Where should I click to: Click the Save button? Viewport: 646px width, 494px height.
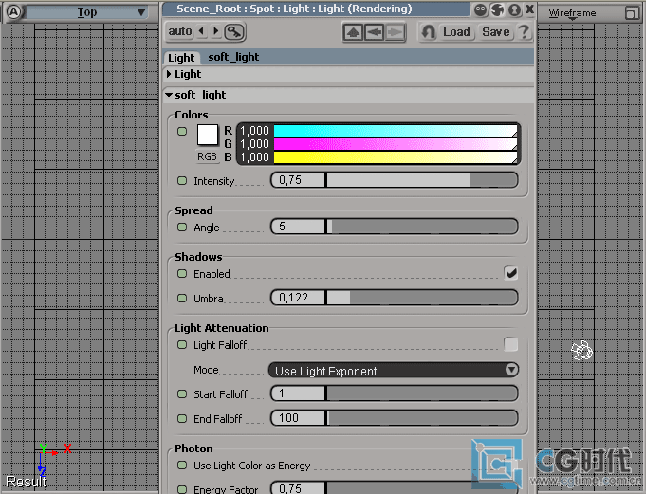496,32
